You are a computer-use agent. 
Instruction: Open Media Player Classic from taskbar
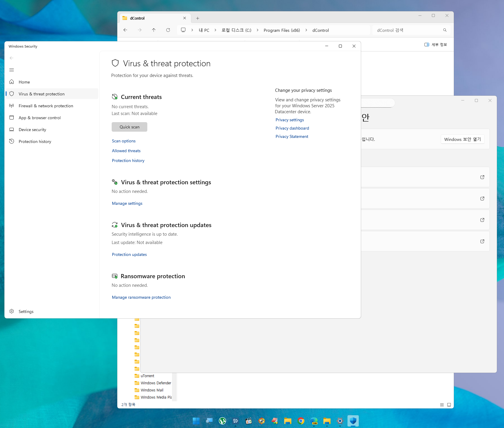coord(249,421)
